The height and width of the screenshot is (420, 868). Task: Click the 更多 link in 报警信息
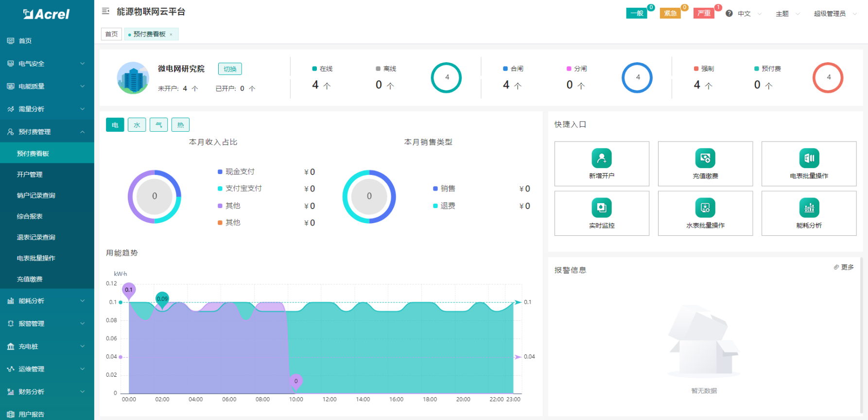(x=844, y=267)
